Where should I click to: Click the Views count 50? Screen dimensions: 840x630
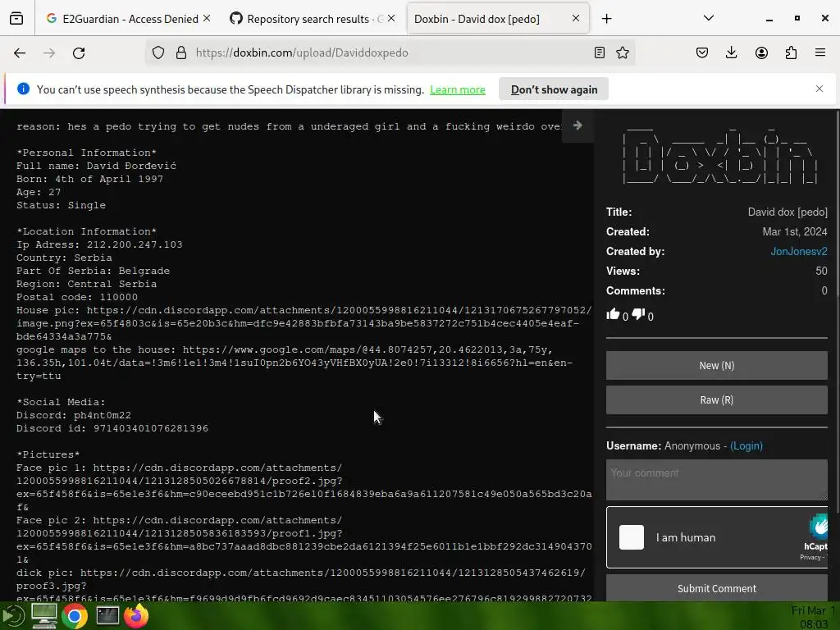click(821, 271)
